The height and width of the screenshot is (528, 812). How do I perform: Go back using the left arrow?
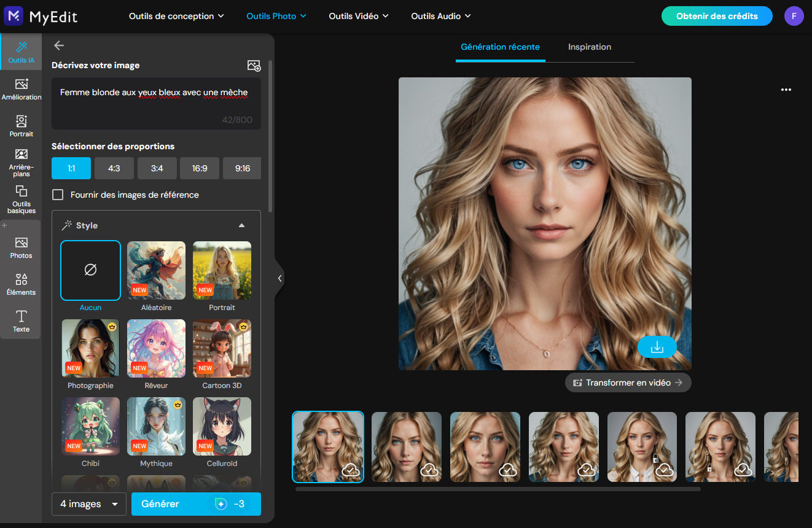point(59,45)
